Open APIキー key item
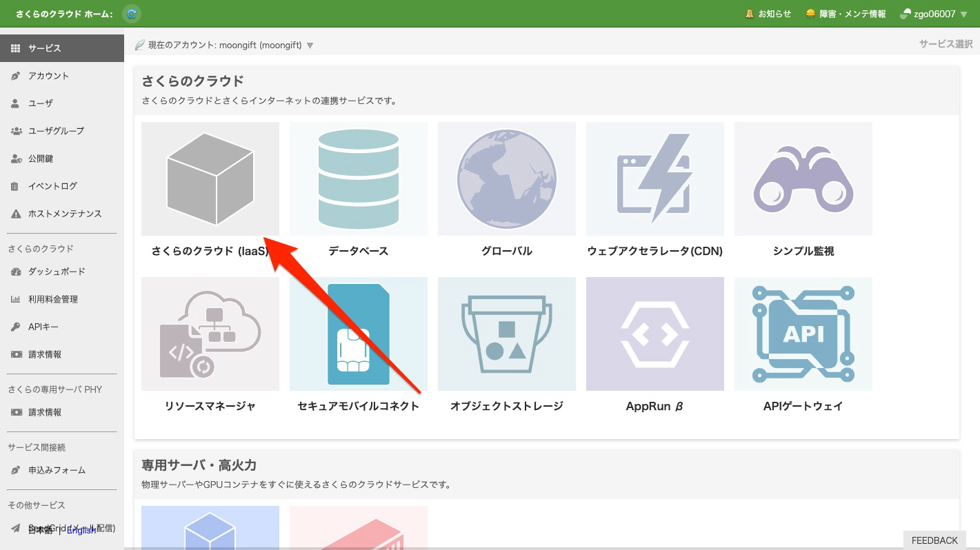This screenshot has height=550, width=980. pos(62,327)
